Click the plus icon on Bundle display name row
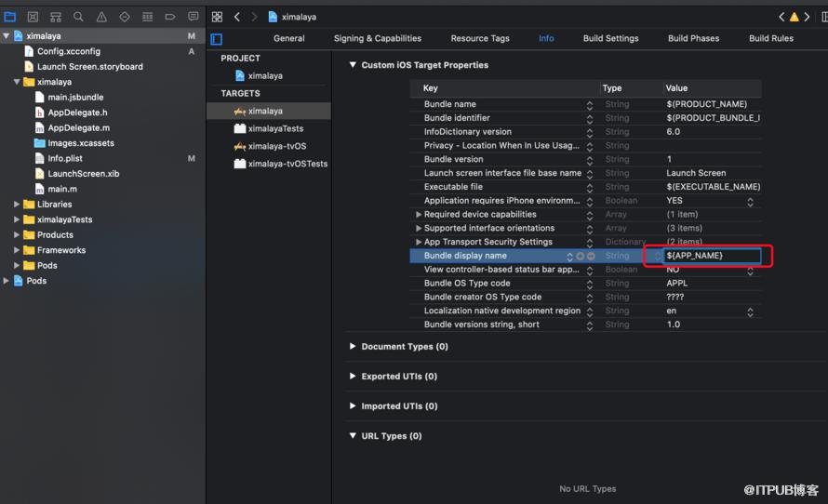The image size is (828, 504). [581, 256]
